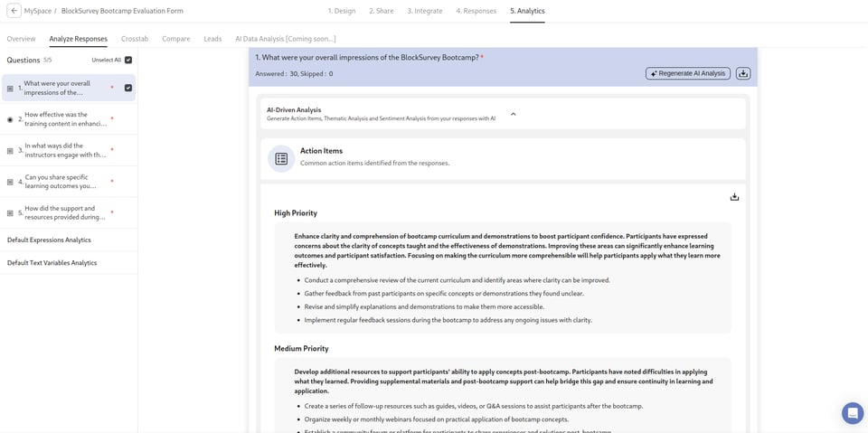Viewport: 868px width, 433px height.
Task: Click 'Revise and simplify explanations' bullet
Action: (424, 306)
